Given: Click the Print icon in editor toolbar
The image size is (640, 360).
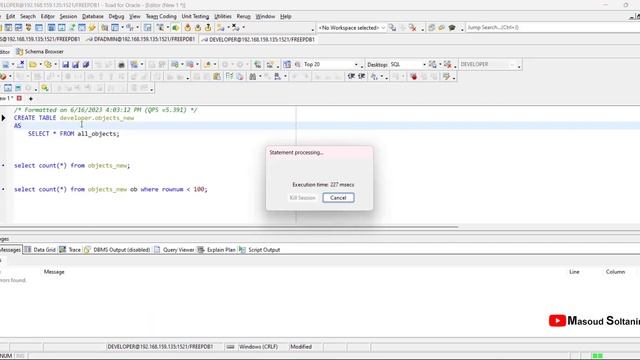Looking at the screenshot, I should 121,64.
